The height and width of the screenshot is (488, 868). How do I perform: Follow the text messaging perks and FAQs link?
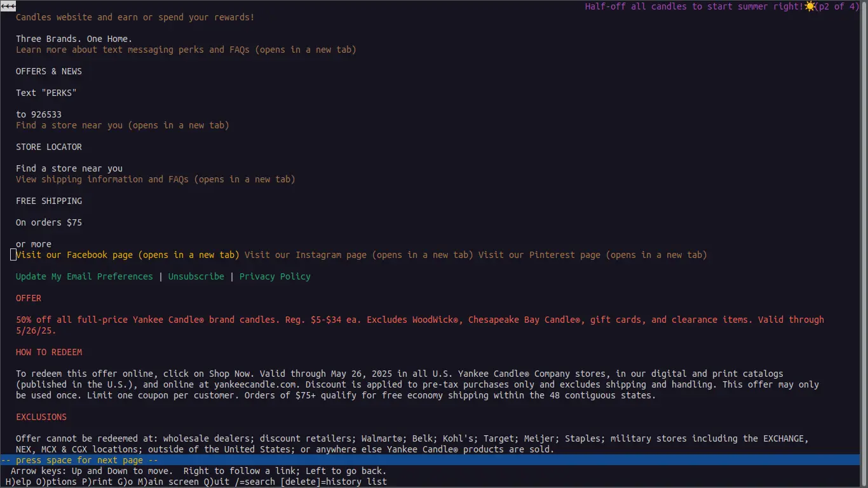point(186,50)
